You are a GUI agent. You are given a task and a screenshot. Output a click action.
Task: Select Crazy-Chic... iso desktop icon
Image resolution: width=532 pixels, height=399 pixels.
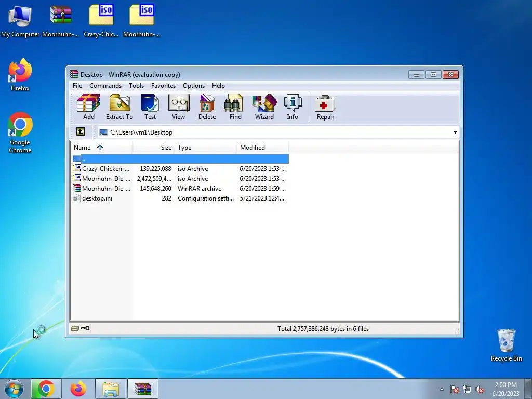pos(101,21)
